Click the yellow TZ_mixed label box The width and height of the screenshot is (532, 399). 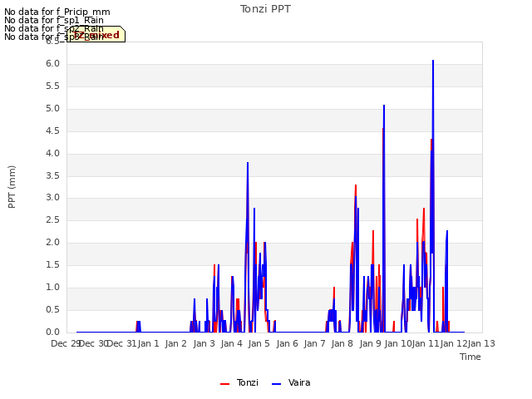[x=96, y=34]
